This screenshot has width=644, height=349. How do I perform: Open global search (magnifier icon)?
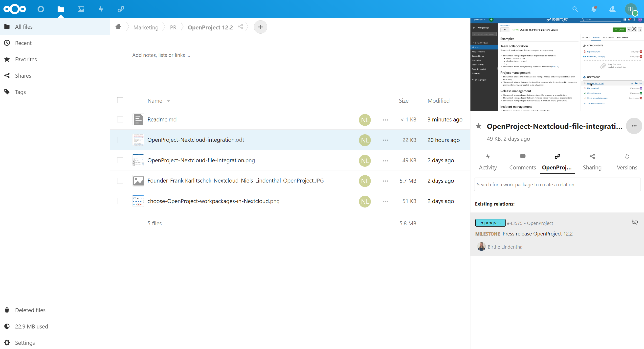[575, 9]
